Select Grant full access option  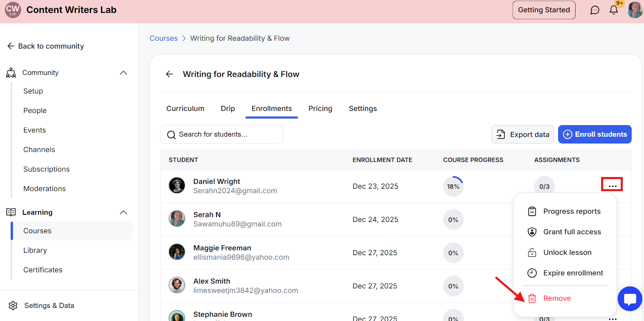(x=572, y=232)
